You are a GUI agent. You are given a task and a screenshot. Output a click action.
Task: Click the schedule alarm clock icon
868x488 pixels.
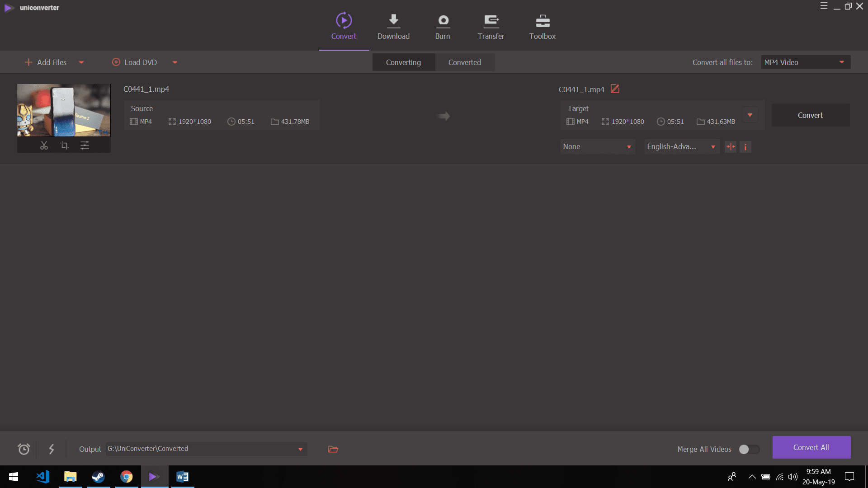click(24, 449)
